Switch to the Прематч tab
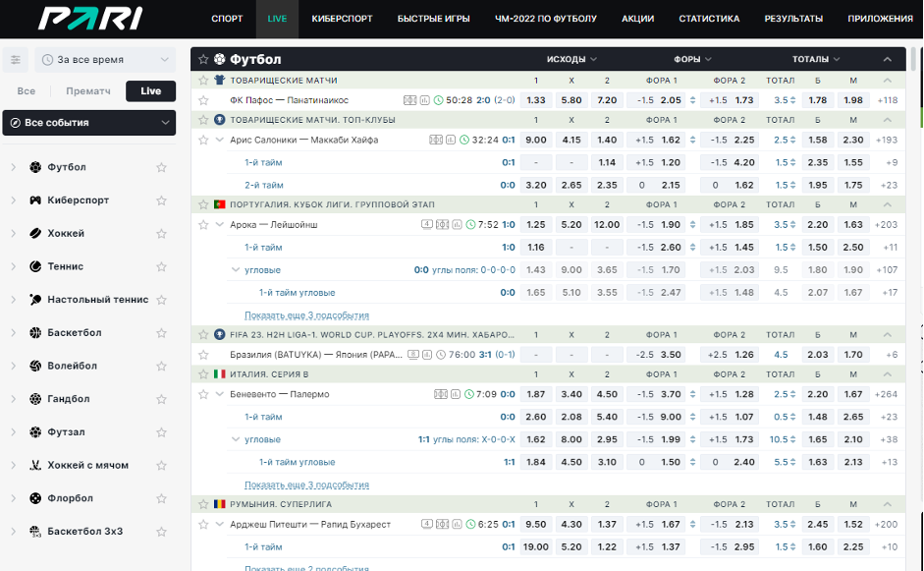Image resolution: width=924 pixels, height=571 pixels. coord(88,91)
